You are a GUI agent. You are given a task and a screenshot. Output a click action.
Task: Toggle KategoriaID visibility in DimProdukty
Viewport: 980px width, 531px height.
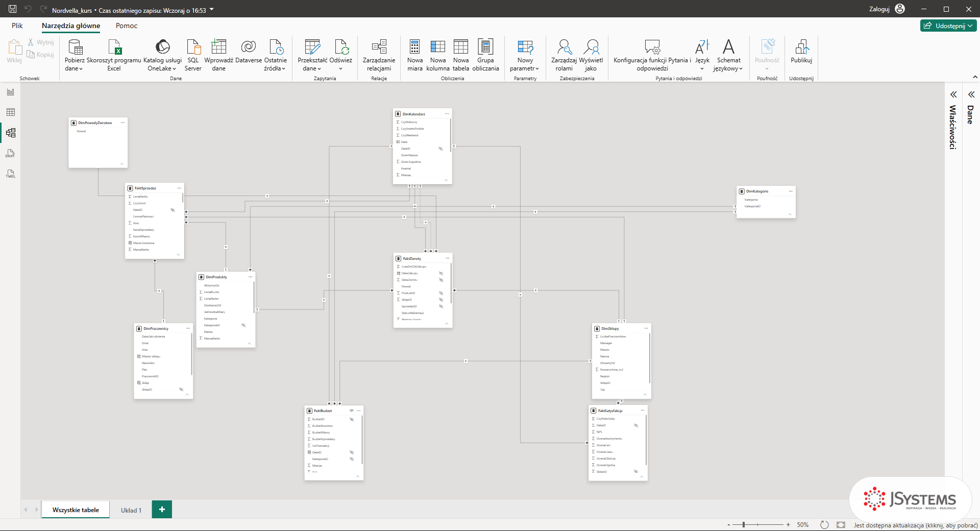click(x=243, y=325)
